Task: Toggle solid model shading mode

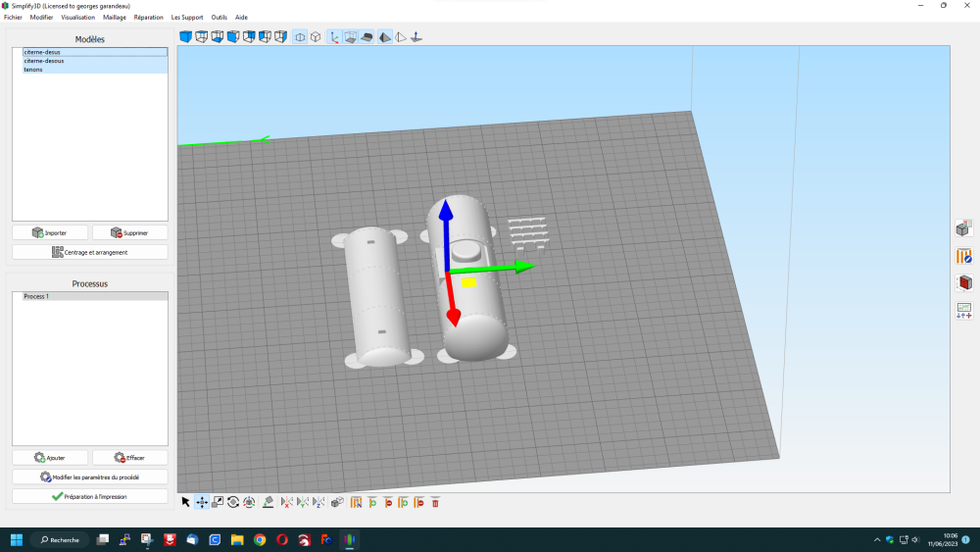Action: [x=385, y=37]
